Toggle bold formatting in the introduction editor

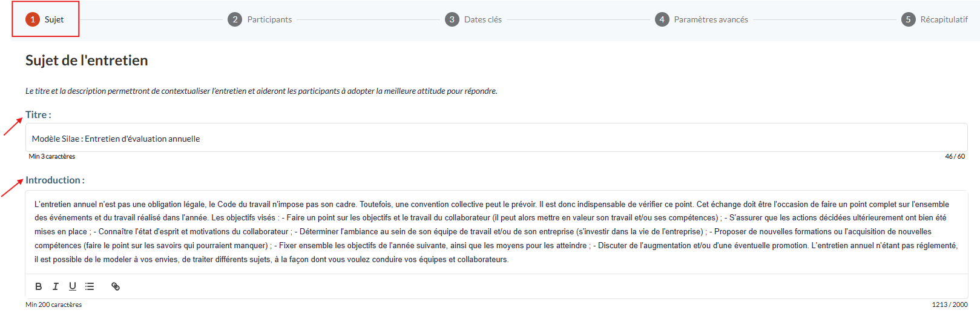click(x=39, y=286)
